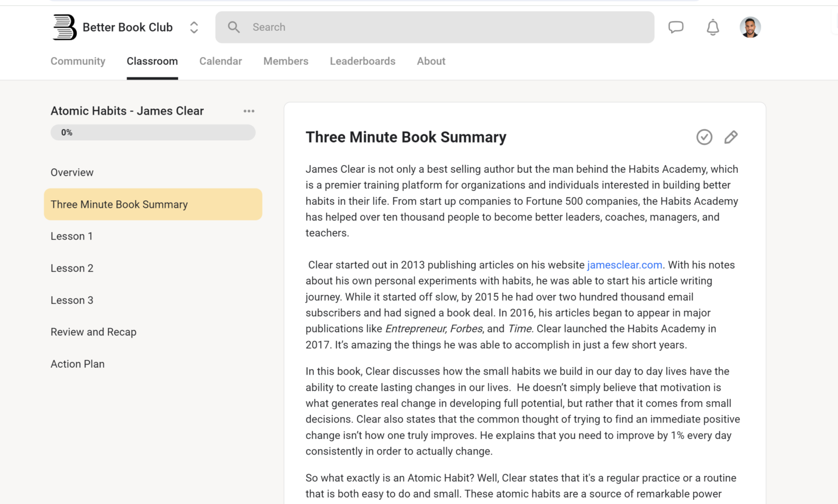Open the Calendar tab

click(x=221, y=61)
